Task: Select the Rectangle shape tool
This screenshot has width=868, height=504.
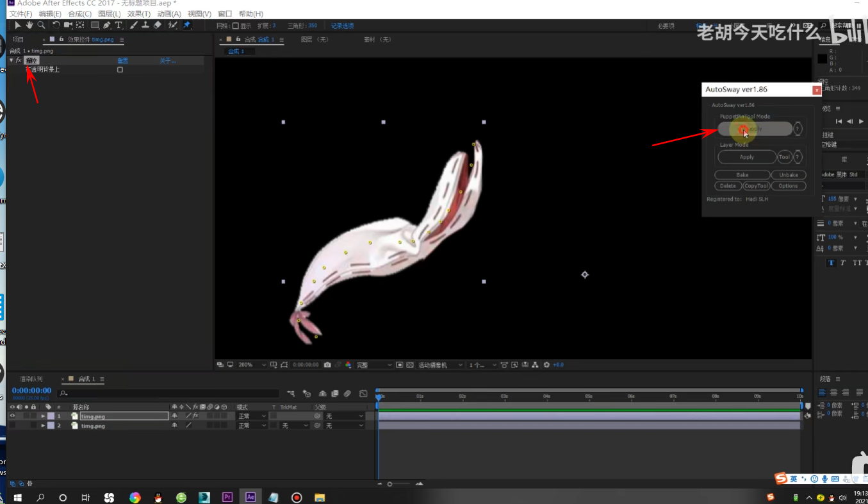Action: (95, 25)
